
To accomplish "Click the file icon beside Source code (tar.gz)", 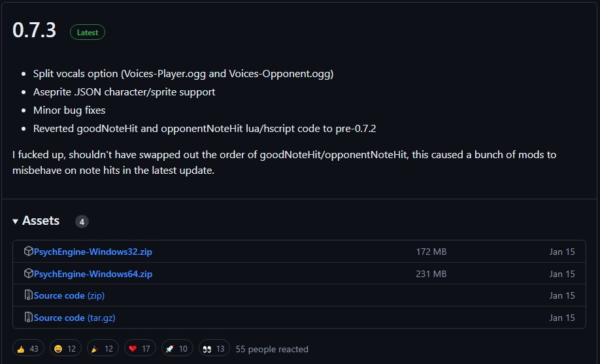I will [28, 318].
